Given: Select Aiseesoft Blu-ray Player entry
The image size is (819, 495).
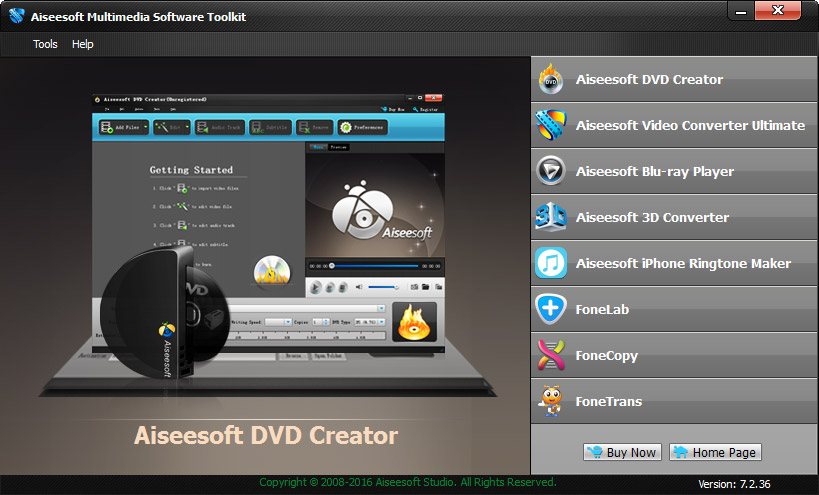Looking at the screenshot, I should pos(674,171).
